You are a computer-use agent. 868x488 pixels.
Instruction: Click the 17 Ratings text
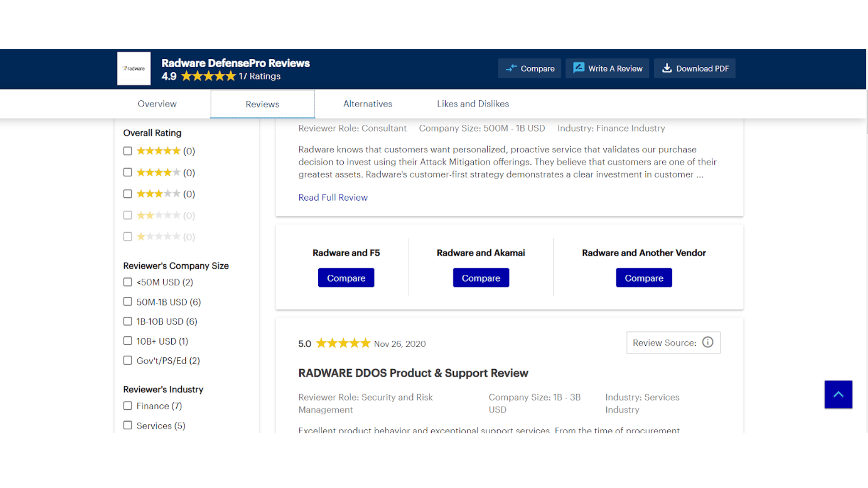coord(259,76)
